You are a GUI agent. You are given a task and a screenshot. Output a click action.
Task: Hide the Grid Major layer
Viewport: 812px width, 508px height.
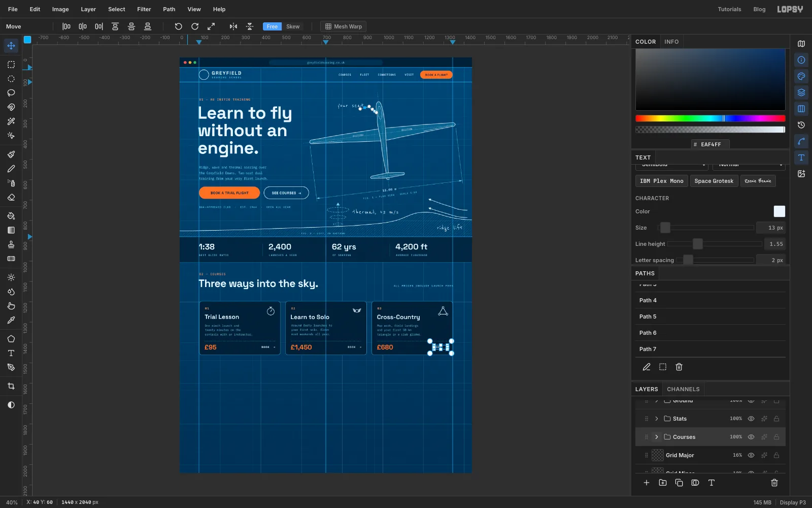[x=751, y=455]
